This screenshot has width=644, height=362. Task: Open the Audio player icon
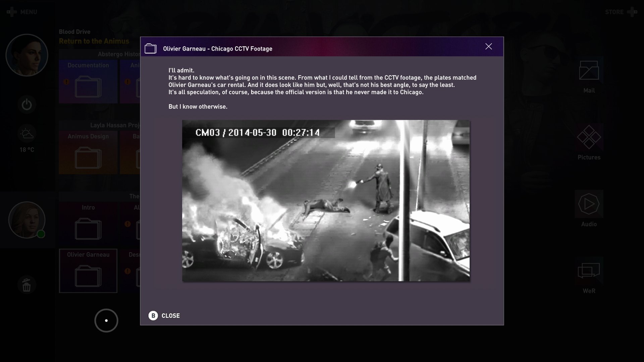tap(589, 204)
